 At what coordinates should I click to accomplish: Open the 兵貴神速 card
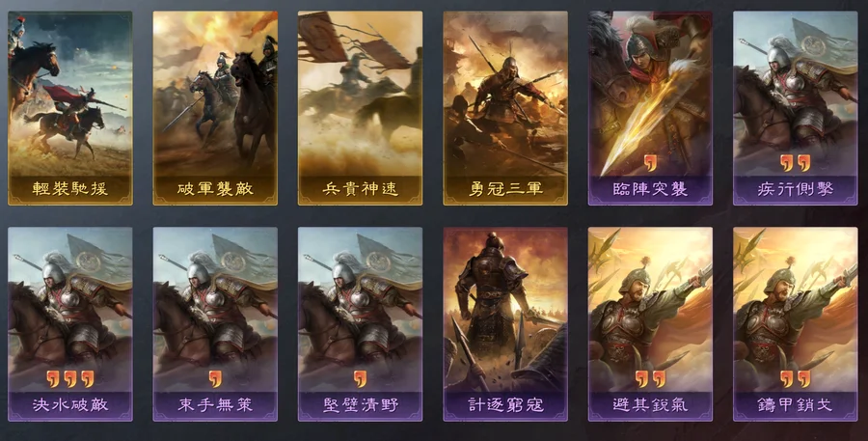click(360, 108)
